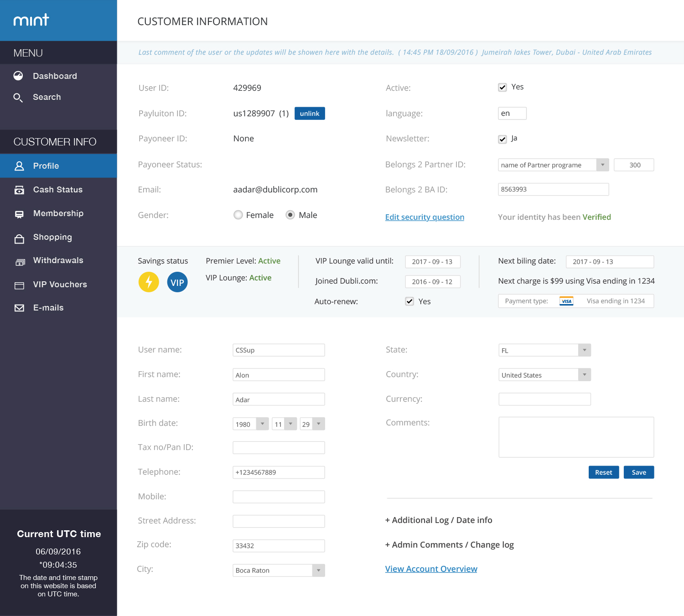Click the Joined Dubli.com date field
This screenshot has height=616, width=684.
(x=433, y=282)
